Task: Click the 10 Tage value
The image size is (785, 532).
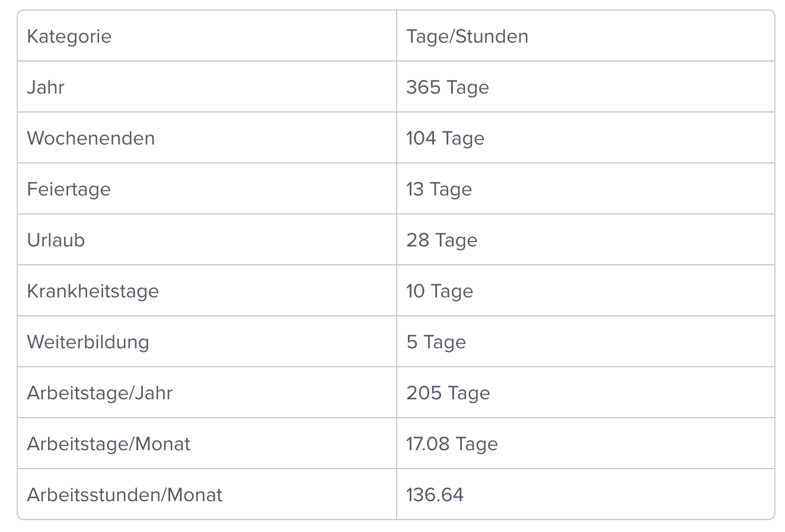Action: (x=440, y=291)
